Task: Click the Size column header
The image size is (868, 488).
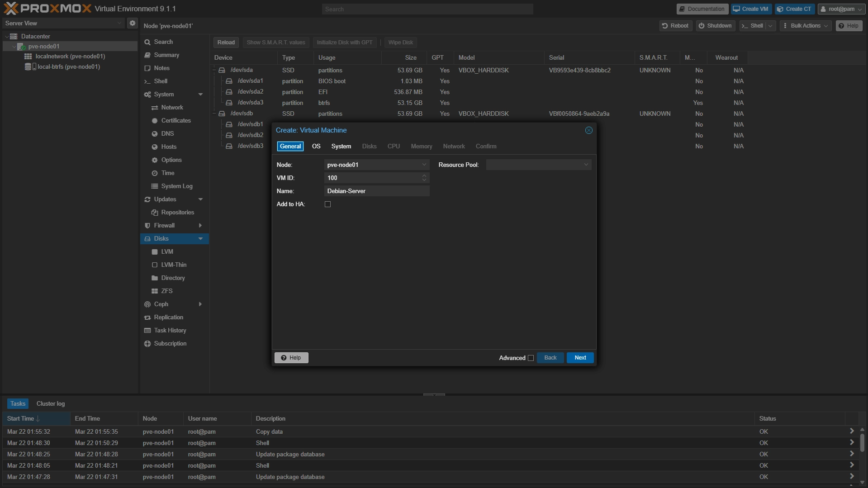Action: (404, 57)
